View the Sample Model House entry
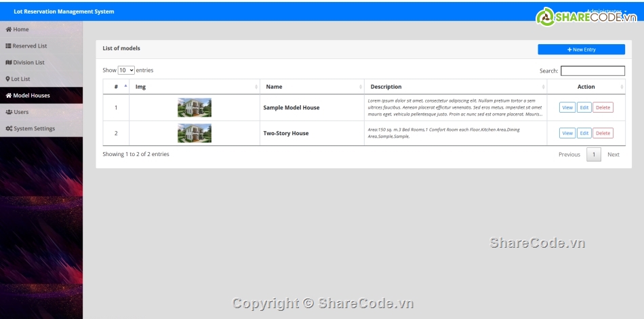 pyautogui.click(x=567, y=107)
